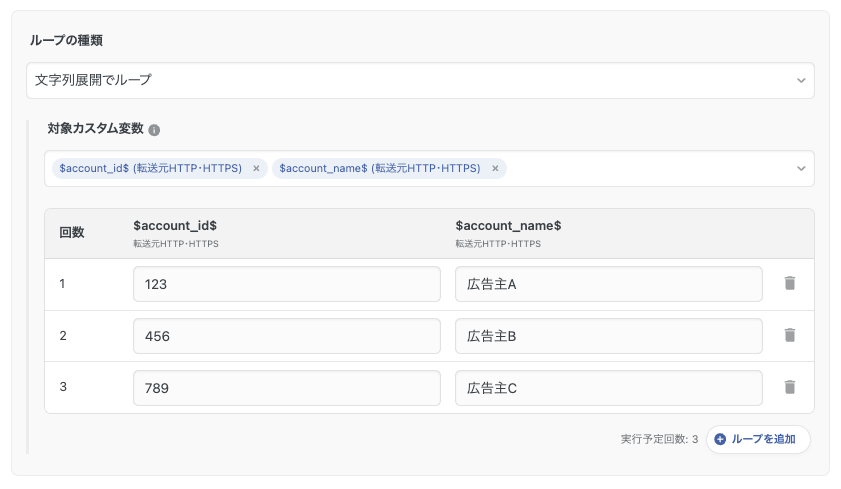Delete loop row 2 with trash icon
841x489 pixels.
pos(789,335)
